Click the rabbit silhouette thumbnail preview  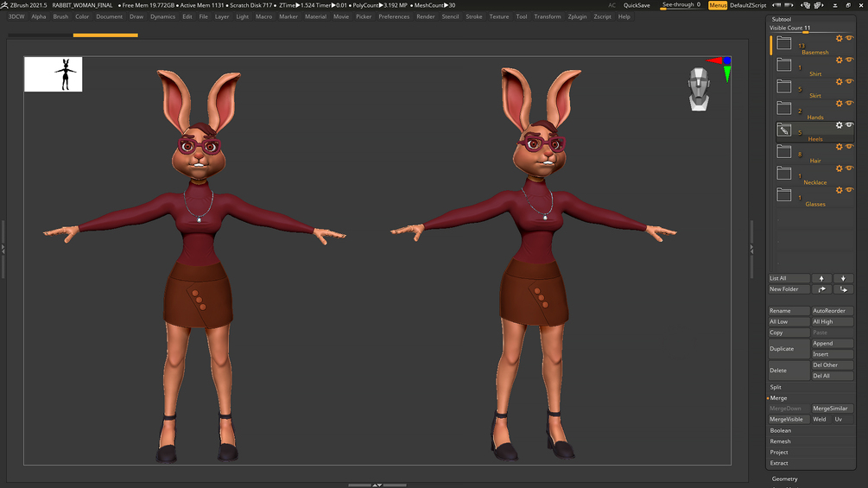(x=54, y=74)
